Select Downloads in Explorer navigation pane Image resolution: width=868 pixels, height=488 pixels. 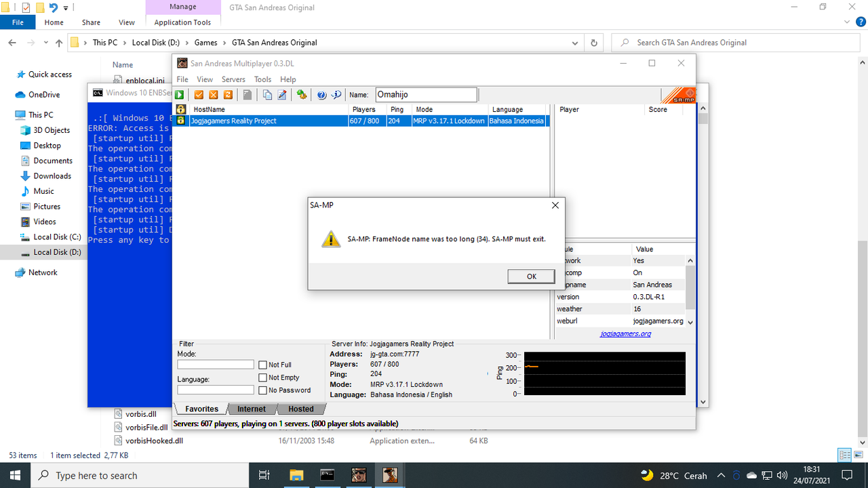point(52,176)
